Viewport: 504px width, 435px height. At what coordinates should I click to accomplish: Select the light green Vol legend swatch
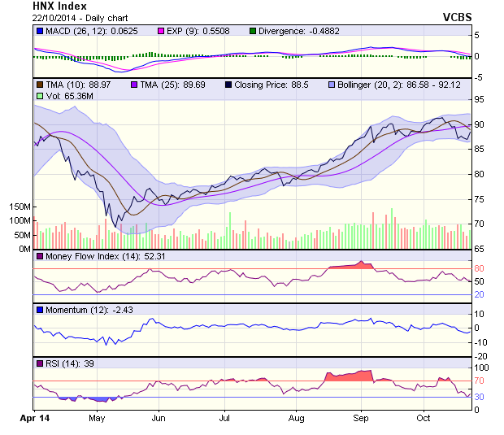click(x=40, y=96)
